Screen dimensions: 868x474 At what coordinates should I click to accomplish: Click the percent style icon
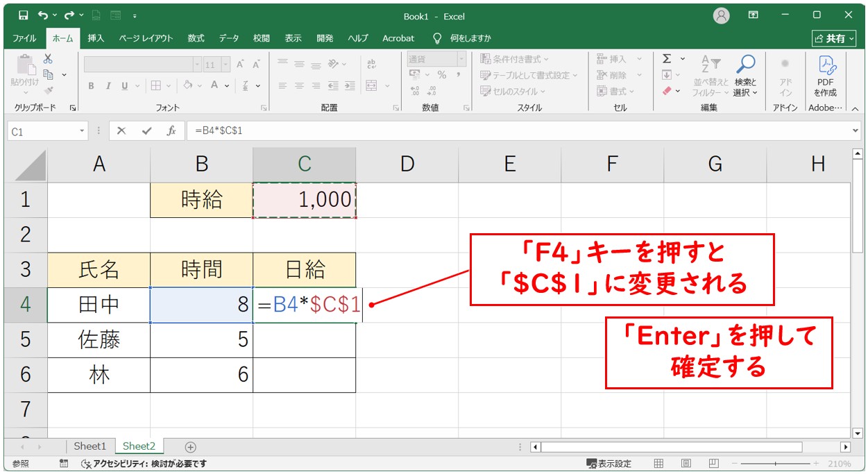pyautogui.click(x=441, y=74)
